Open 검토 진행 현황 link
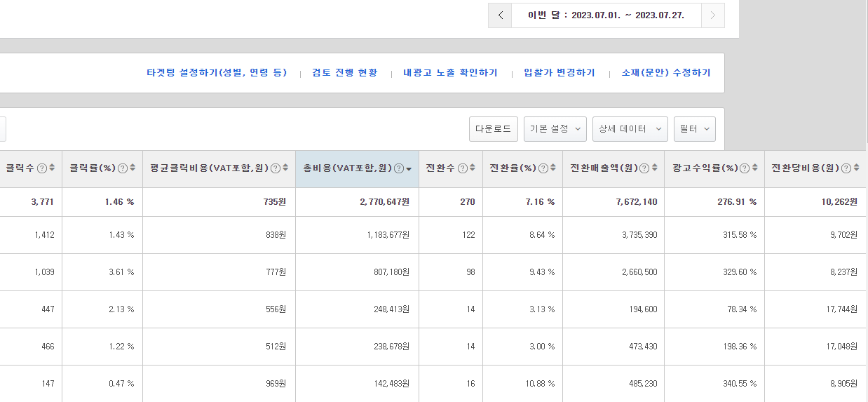The width and height of the screenshot is (868, 402). [x=344, y=73]
